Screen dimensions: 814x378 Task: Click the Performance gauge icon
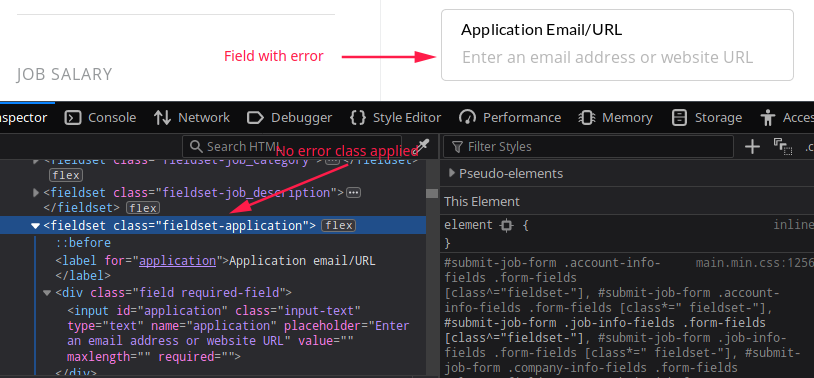468,118
